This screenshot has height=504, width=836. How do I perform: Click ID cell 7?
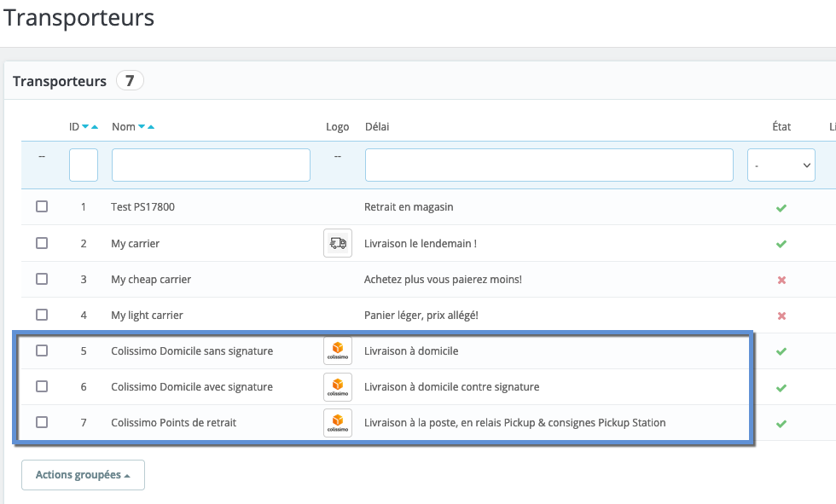pos(84,422)
